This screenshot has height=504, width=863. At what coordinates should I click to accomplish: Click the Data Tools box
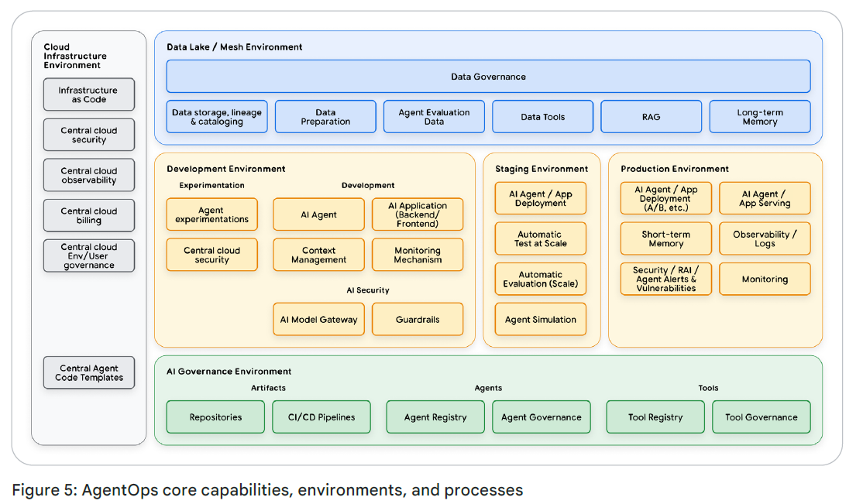click(x=542, y=117)
